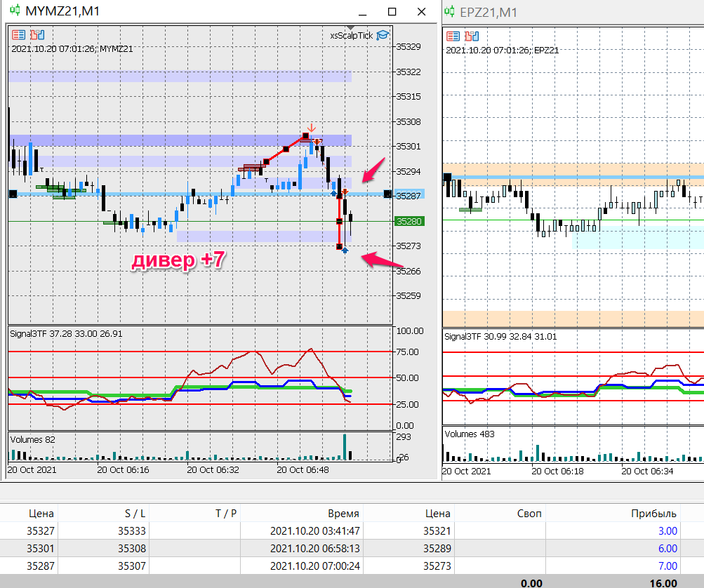Click the red sell arrow above chart peak
The height and width of the screenshot is (588, 704).
tap(311, 128)
